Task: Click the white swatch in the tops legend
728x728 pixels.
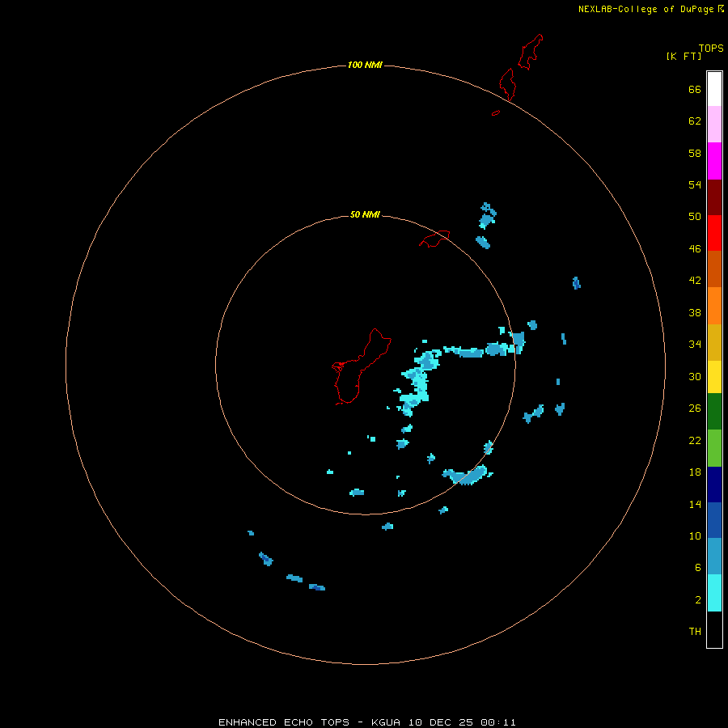Action: (x=714, y=89)
